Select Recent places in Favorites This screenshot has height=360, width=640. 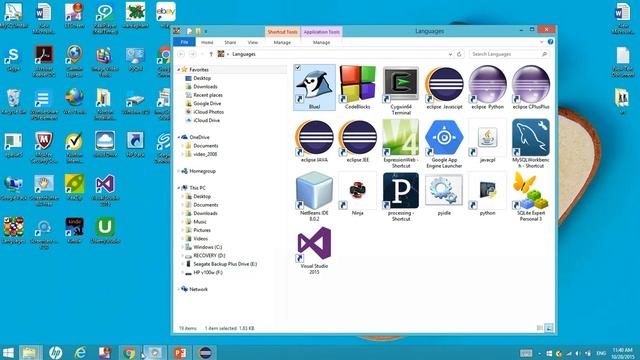click(x=208, y=95)
